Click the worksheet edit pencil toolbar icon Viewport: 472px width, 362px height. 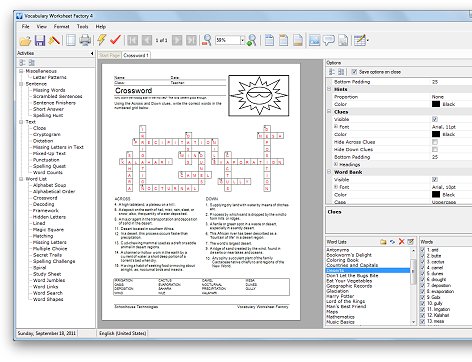(360, 40)
